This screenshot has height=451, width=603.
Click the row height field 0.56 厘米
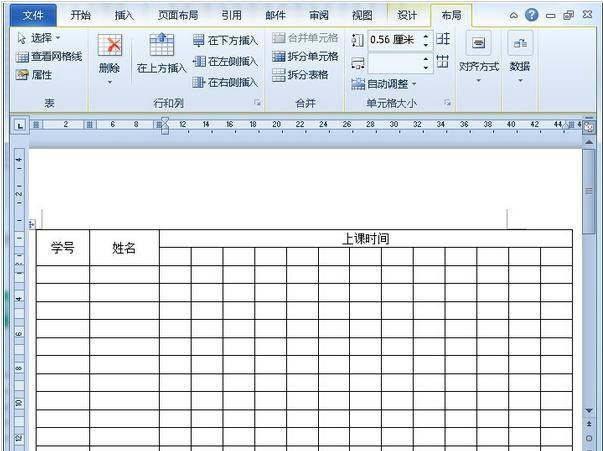click(394, 40)
